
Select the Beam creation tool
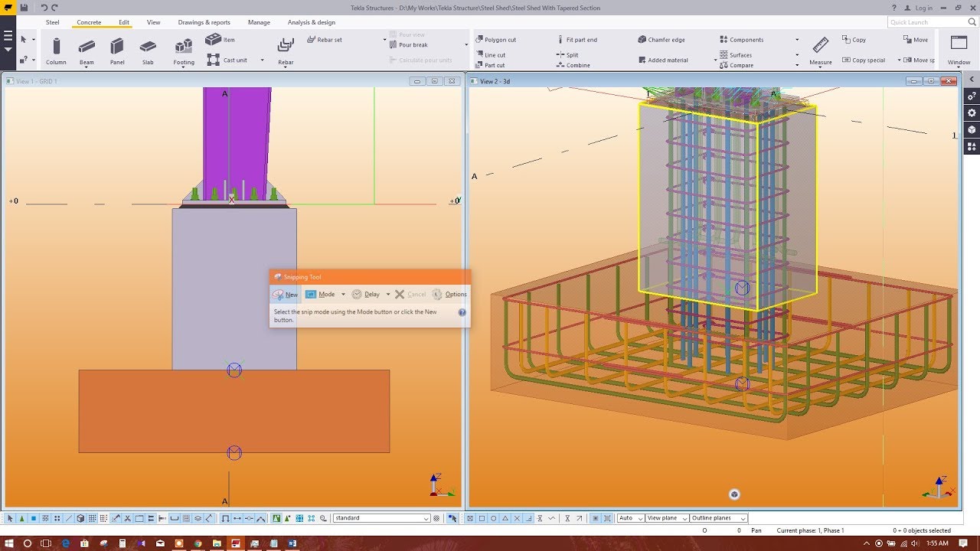[x=86, y=47]
